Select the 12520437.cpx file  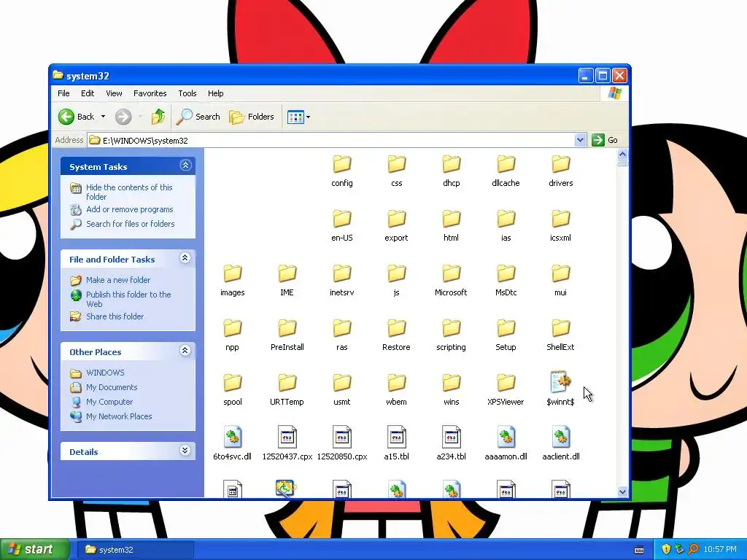coord(287,443)
